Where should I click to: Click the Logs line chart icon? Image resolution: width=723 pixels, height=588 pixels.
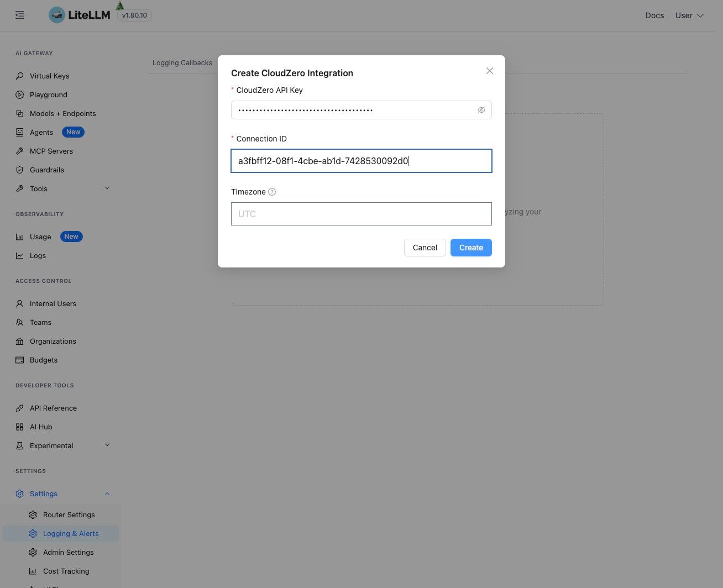coord(20,255)
